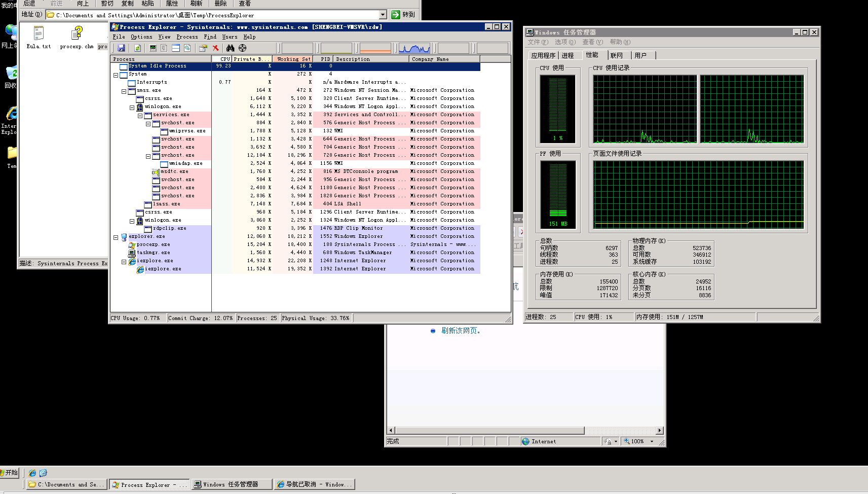Sort by the Company Name column header

pos(445,59)
